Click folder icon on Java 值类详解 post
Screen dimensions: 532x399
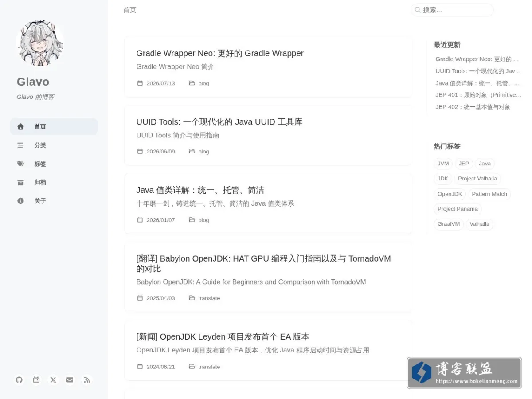(192, 220)
